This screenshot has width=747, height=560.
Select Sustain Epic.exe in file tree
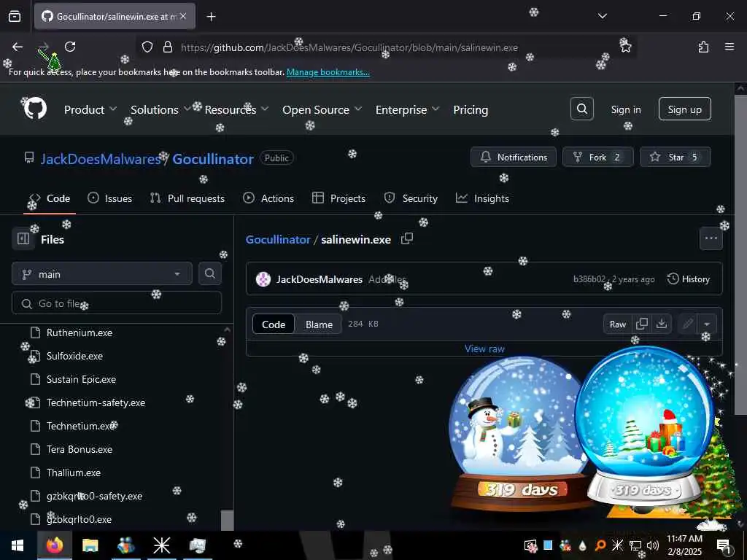click(81, 379)
